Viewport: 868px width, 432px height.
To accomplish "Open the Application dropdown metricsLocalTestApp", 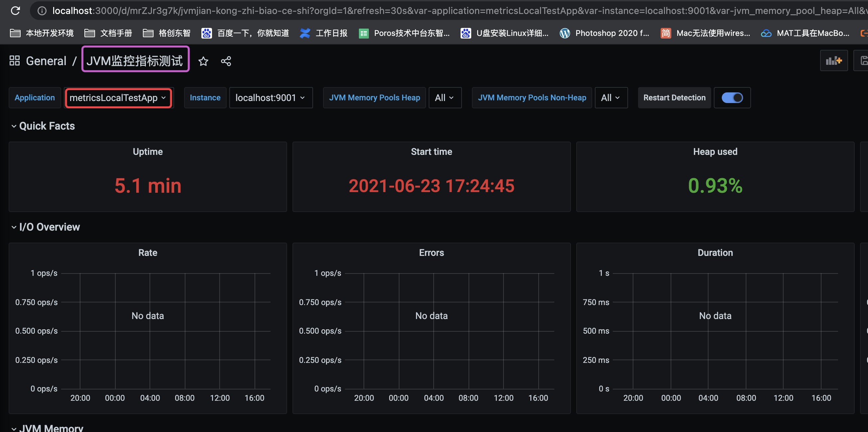I will tap(118, 98).
